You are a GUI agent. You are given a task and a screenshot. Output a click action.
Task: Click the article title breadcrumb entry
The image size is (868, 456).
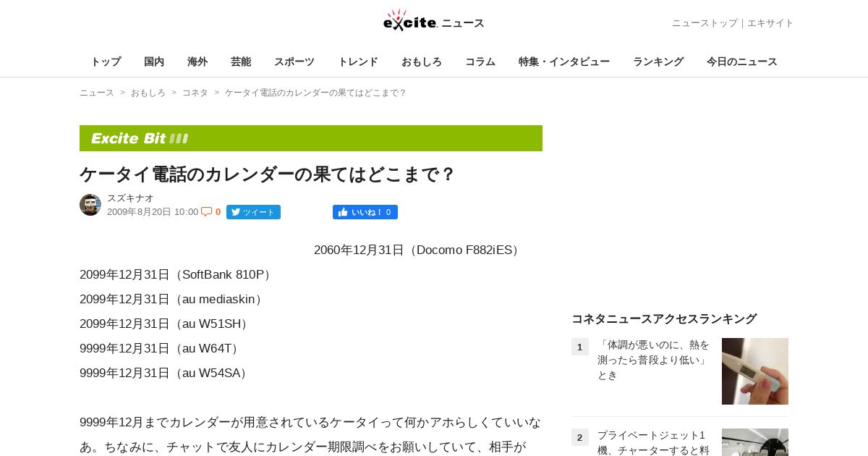pos(316,93)
